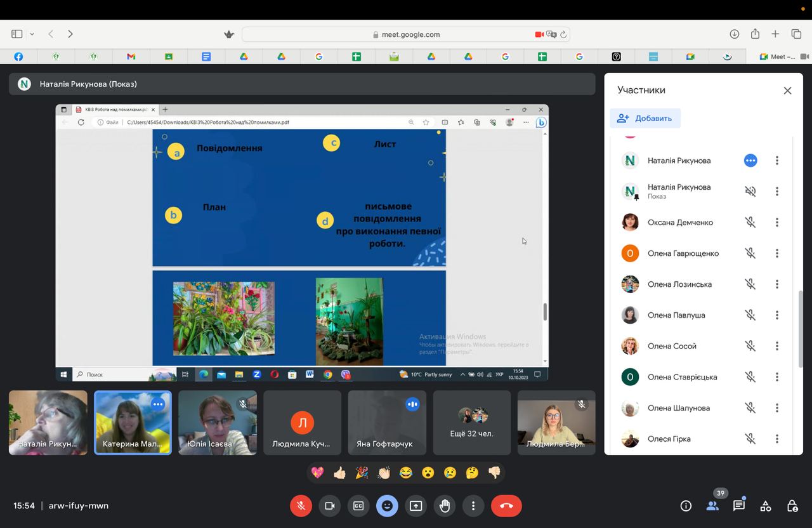Screen dimensions: 812x528
Task: Toggle the participants panel icon
Action: tap(712, 506)
